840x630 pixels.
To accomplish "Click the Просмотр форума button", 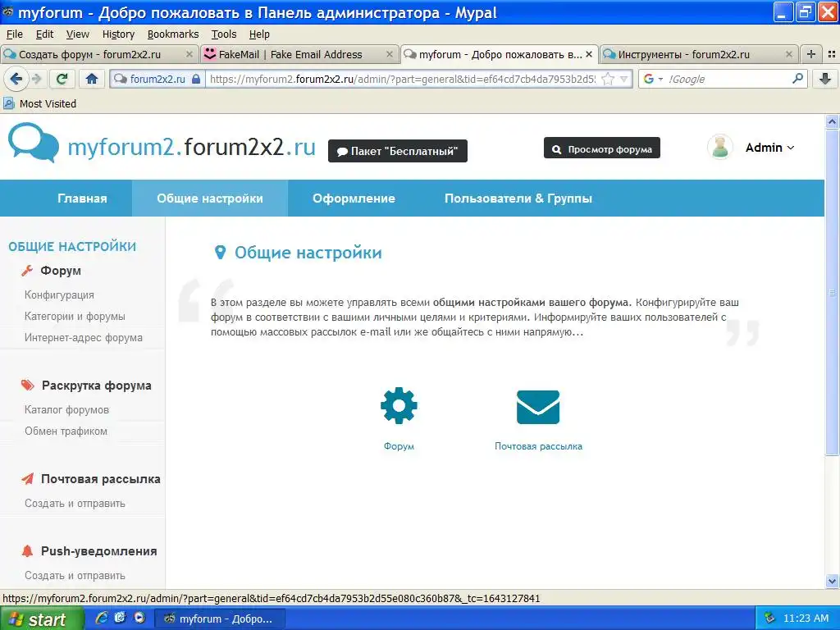I will [601, 148].
